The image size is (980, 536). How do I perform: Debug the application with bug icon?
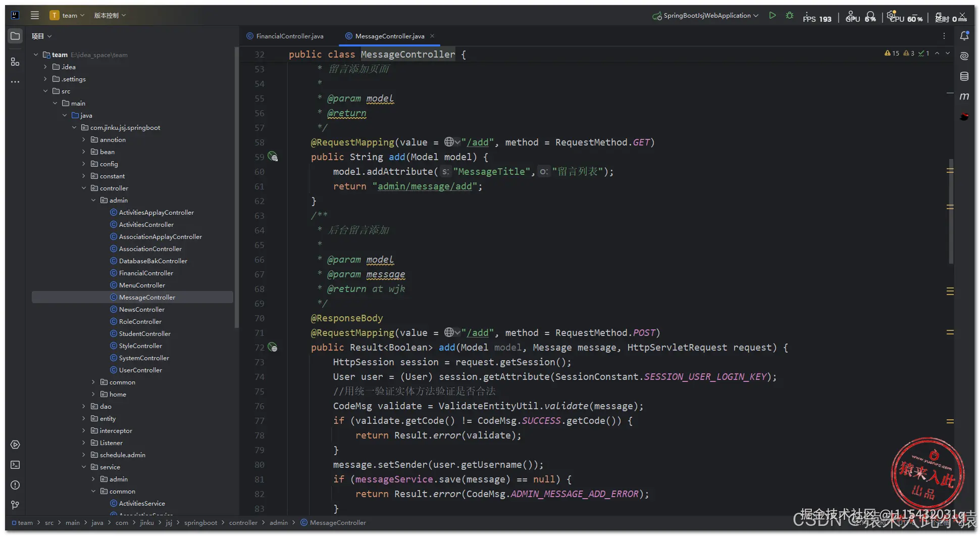[790, 15]
